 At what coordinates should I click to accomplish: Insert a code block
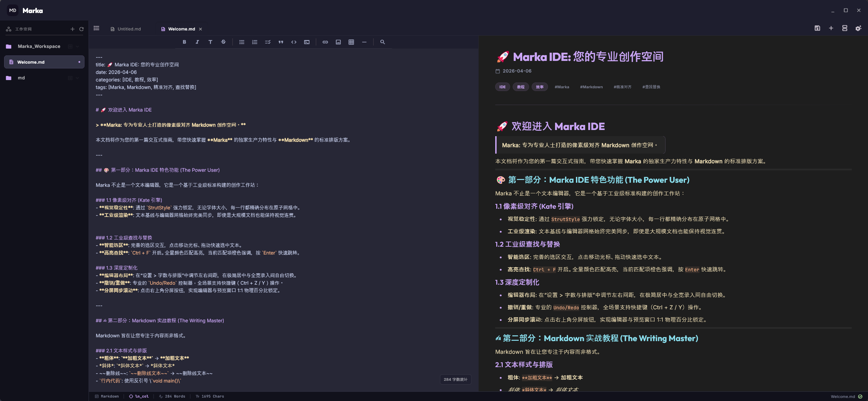click(x=307, y=42)
